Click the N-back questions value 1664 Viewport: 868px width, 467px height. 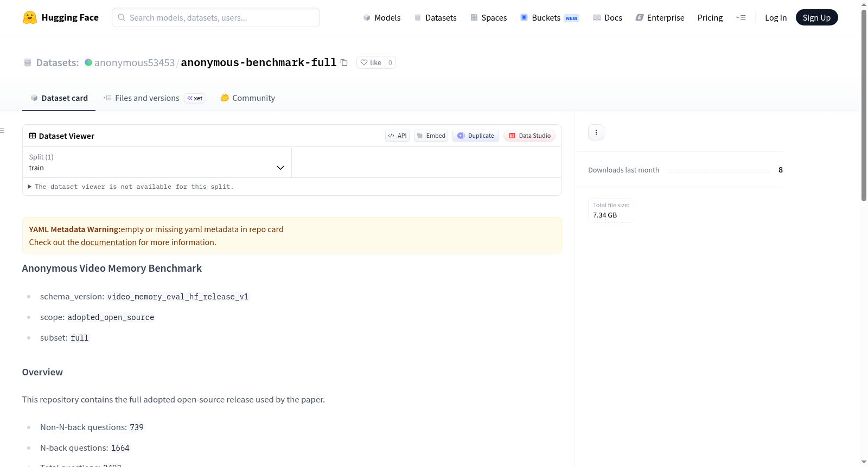click(x=120, y=448)
